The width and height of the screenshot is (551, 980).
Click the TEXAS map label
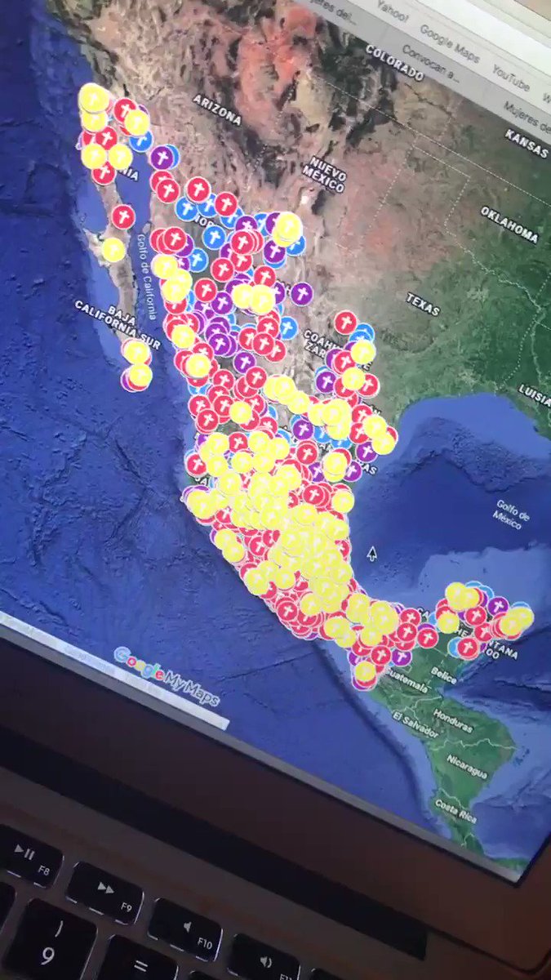(x=423, y=304)
